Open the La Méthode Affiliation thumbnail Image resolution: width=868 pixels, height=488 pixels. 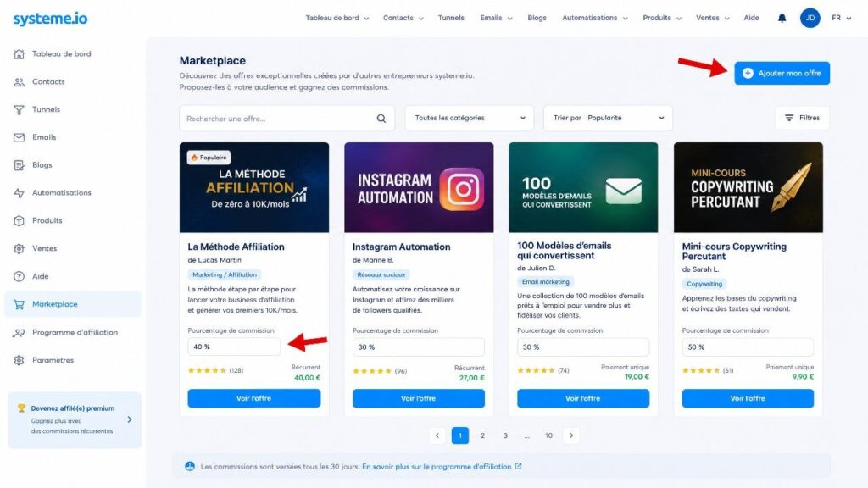pos(254,187)
